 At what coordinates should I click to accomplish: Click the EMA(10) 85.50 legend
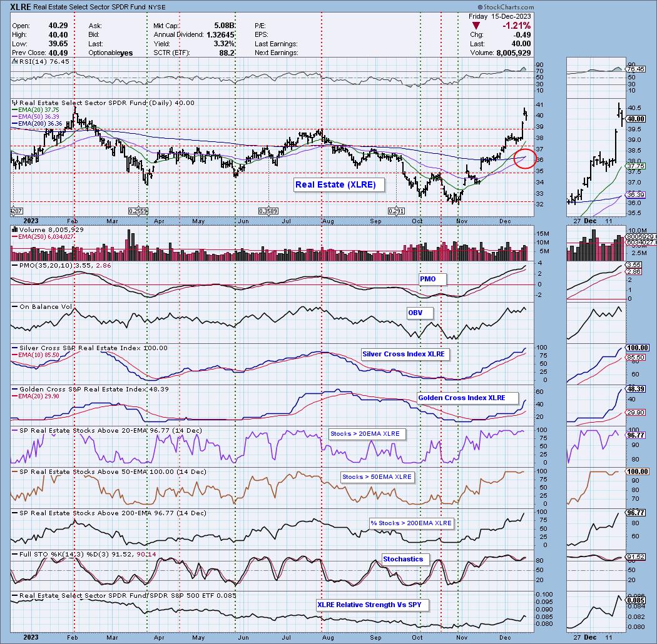pyautogui.click(x=36, y=355)
